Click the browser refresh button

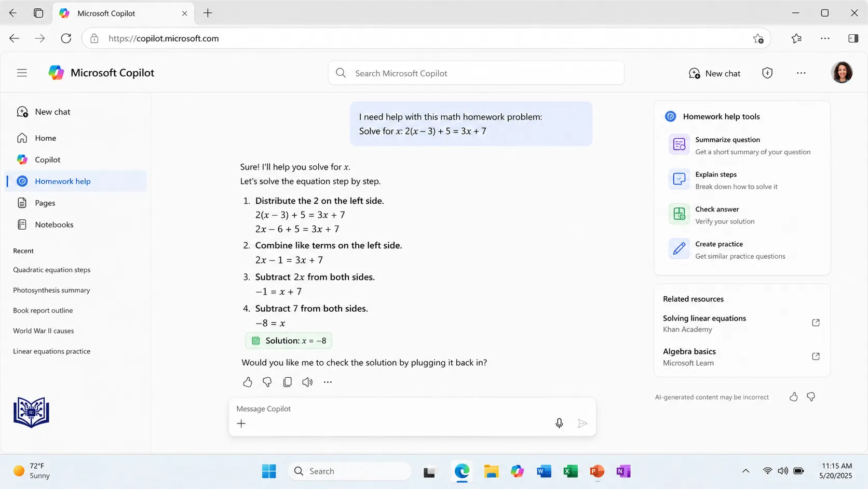point(66,38)
